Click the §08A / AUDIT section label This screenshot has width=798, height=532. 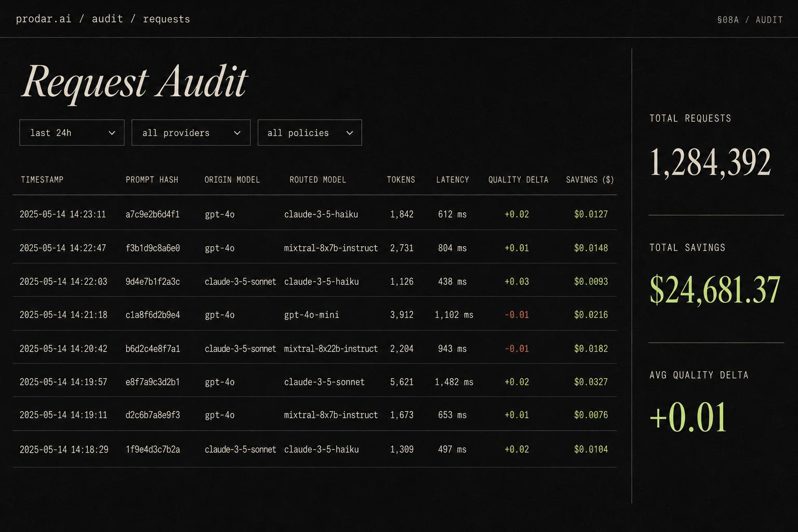click(750, 20)
